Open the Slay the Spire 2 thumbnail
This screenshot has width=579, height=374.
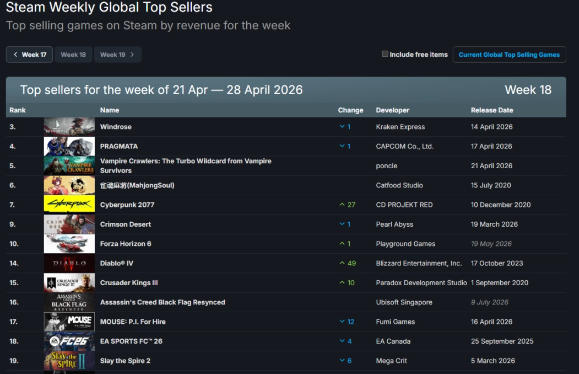coord(69,361)
